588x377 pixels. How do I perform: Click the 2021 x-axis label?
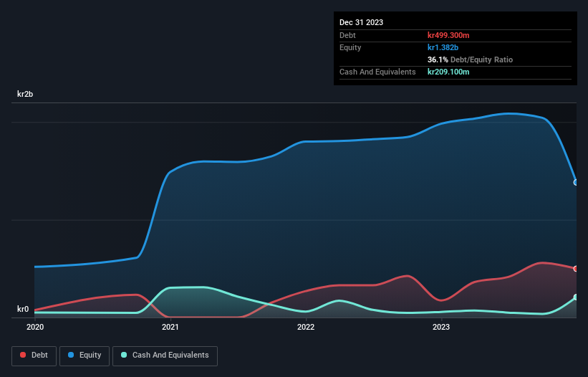(170, 327)
